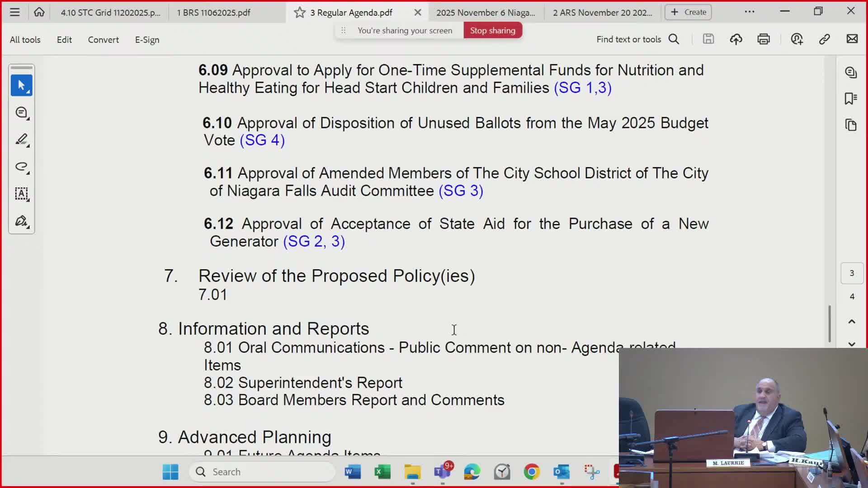Screen dimensions: 868x488
Task: Open the bookmarks panel icon
Action: tap(851, 99)
